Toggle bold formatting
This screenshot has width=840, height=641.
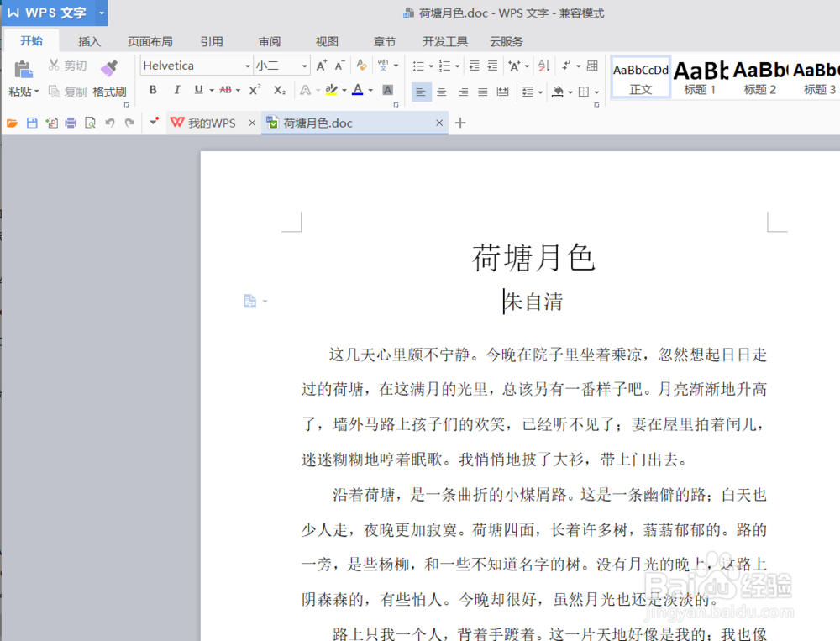153,90
